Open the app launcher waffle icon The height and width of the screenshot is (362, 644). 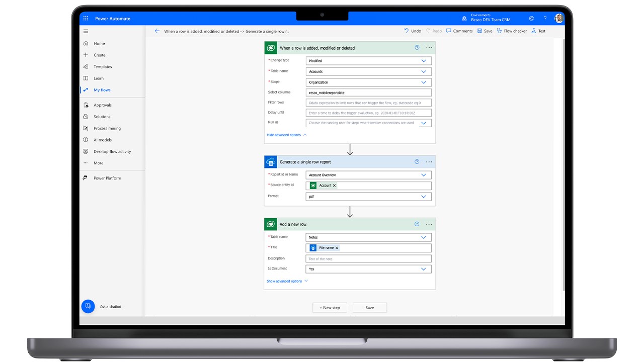click(86, 19)
